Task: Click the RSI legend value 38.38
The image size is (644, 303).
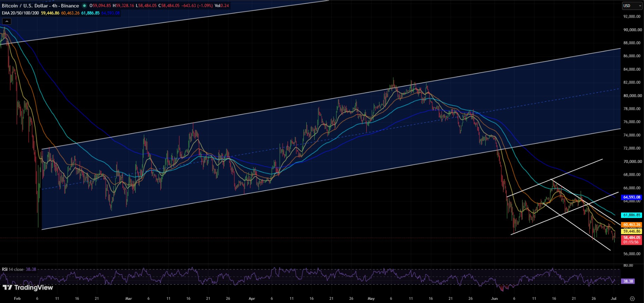Action: click(31, 269)
